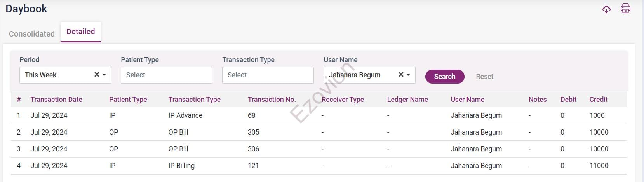Click the print daybook icon
This screenshot has height=182, width=644.
click(x=625, y=9)
